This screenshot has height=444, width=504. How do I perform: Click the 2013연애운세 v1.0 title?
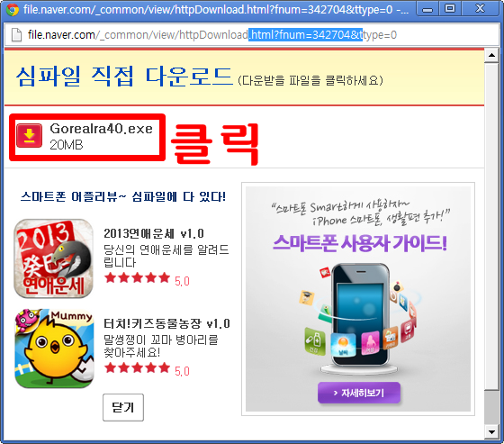(x=154, y=233)
